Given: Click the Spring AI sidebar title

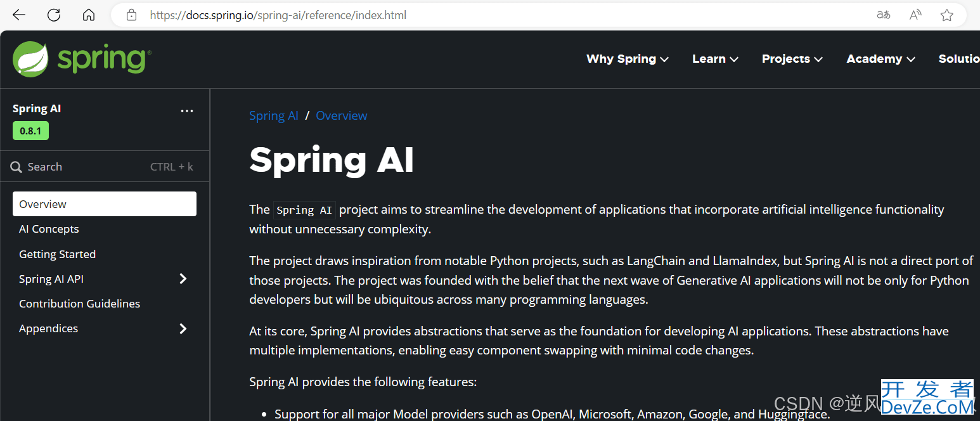Looking at the screenshot, I should pyautogui.click(x=37, y=108).
